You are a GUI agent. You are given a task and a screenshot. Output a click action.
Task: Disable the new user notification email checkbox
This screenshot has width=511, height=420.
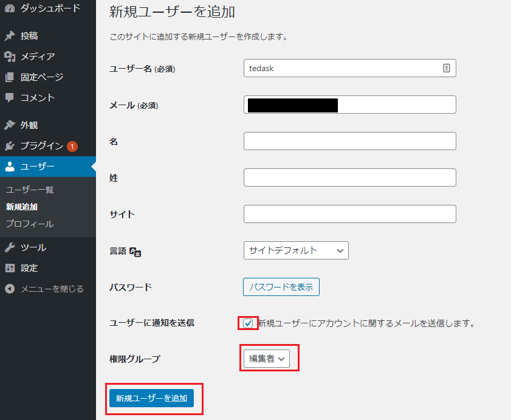(247, 323)
